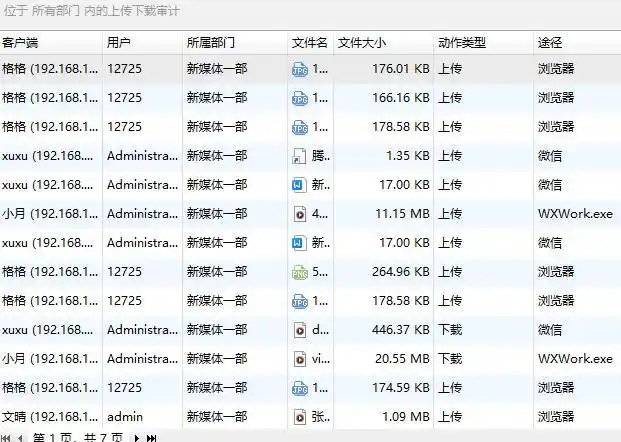Select 微信 channel in 1.35 KB row
The image size is (621, 442).
pos(550,156)
